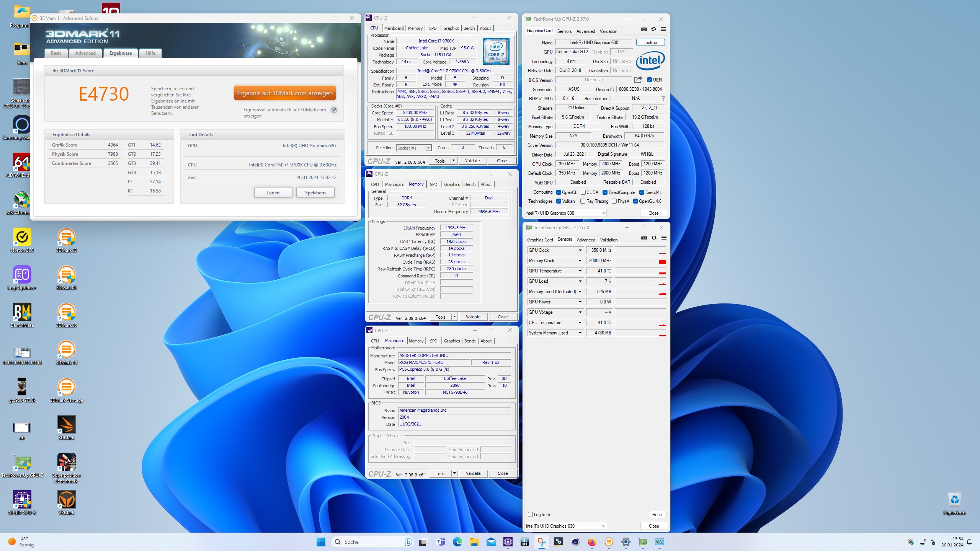This screenshot has height=551, width=980.
Task: Click the GPU-Z screenshot camera icon in the Graphics Card window
Action: [x=644, y=29]
